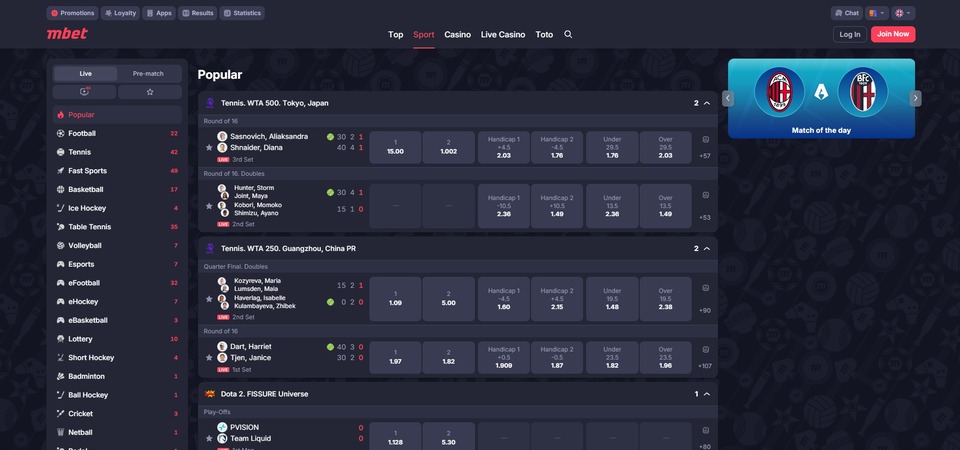The height and width of the screenshot is (450, 960).
Task: Favorite the PVISION vs Team Liquid match
Action: point(209,438)
